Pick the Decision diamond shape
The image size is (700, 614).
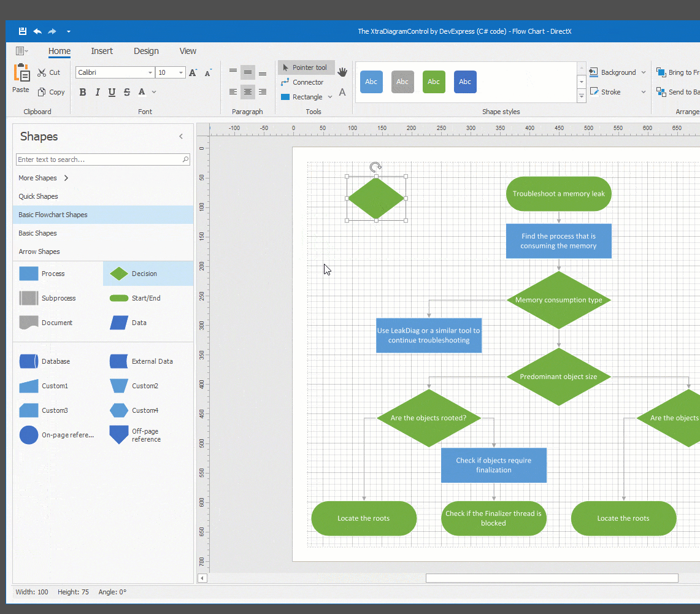tap(148, 274)
